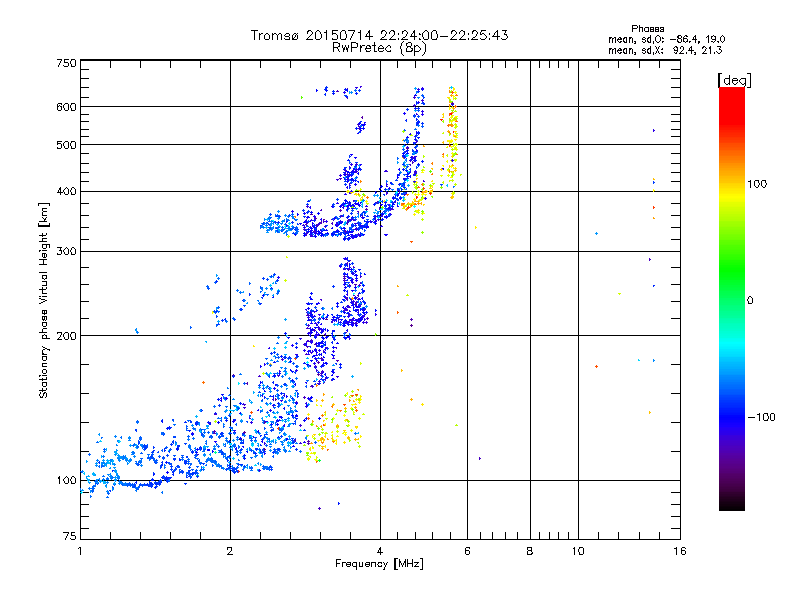The height and width of the screenshot is (600, 800).
Task: Click the '[deg]' colorbar unit label
Action: pos(734,80)
